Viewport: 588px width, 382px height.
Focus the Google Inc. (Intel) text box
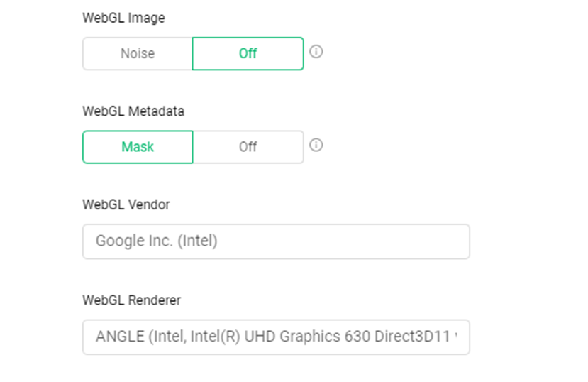276,241
